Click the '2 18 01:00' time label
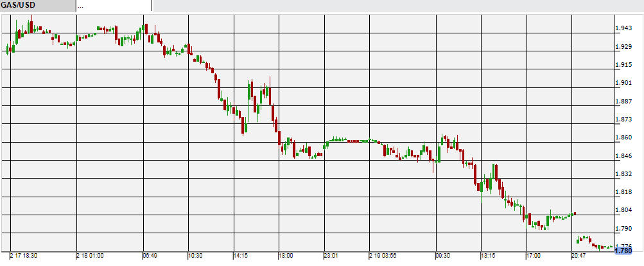 pos(91,255)
